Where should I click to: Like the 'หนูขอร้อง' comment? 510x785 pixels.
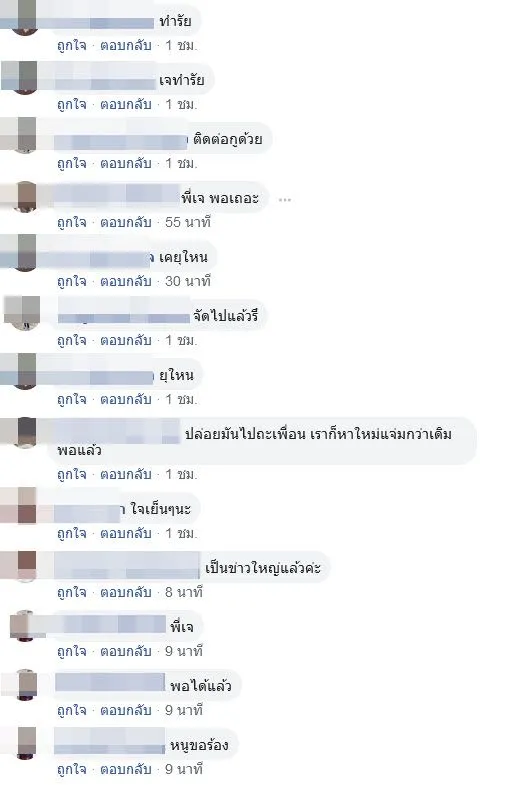tap(72, 769)
